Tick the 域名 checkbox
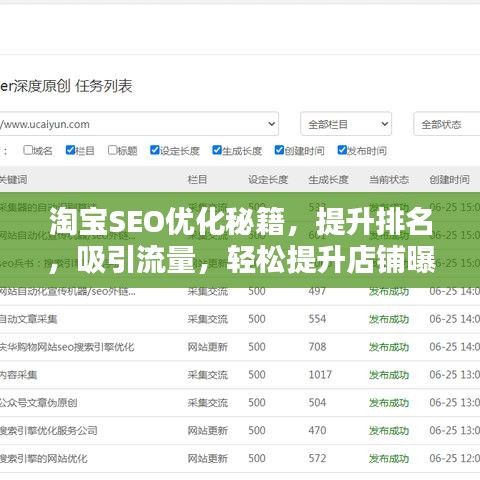The width and height of the screenshot is (480, 480). click(28, 150)
